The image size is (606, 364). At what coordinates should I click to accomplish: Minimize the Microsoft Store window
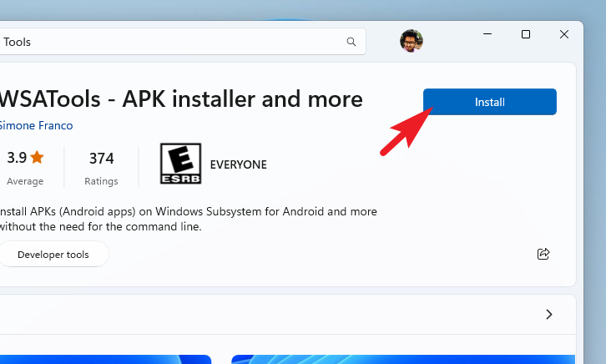click(x=487, y=34)
